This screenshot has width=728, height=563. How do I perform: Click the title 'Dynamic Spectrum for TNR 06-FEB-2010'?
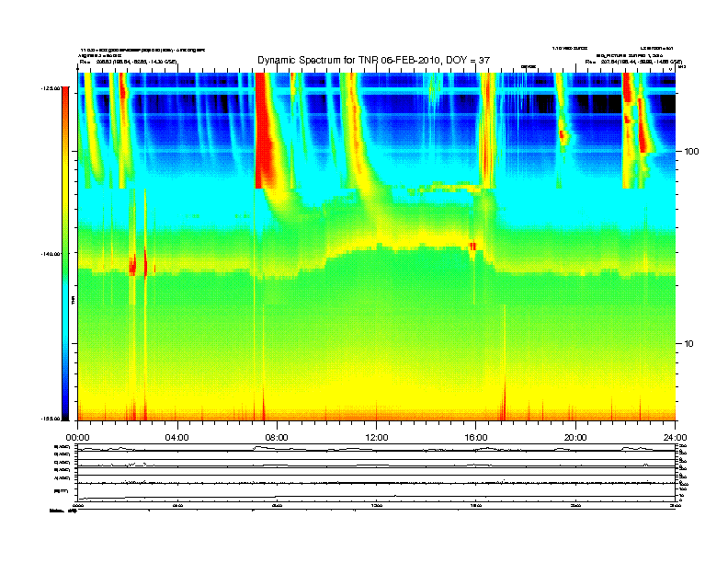[348, 60]
